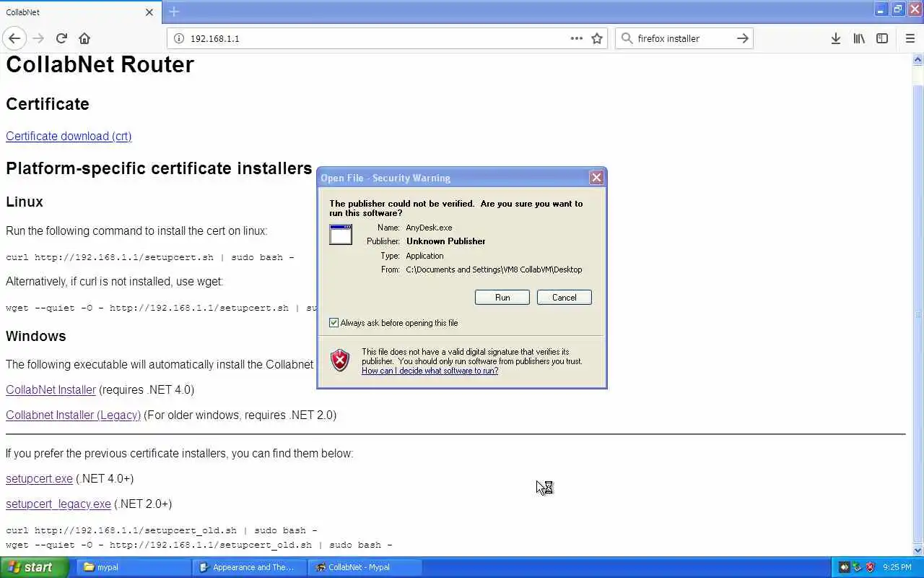Click the Linux section heading
Viewport: 924px width, 578px height.
pyautogui.click(x=25, y=202)
